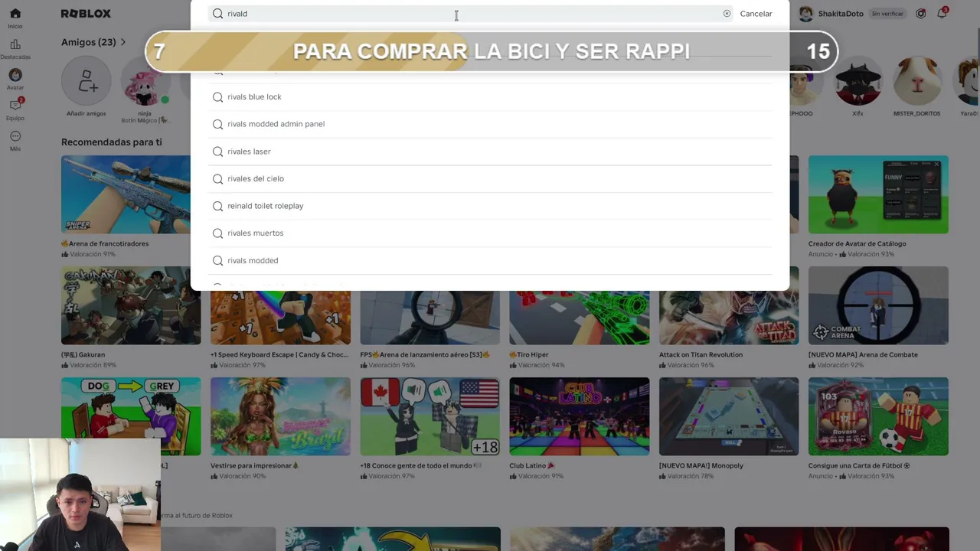Click the magnifier icon in the search bar
The height and width of the screenshot is (551, 980).
(218, 14)
